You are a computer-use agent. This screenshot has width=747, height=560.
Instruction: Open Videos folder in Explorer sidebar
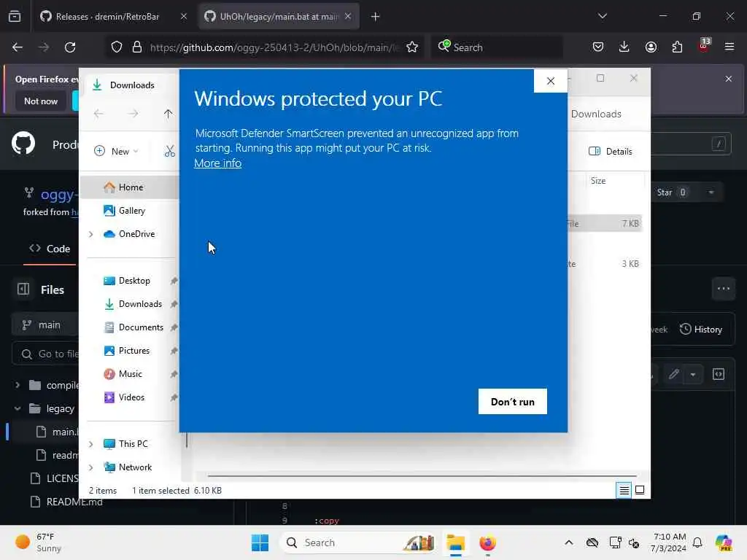coord(130,397)
